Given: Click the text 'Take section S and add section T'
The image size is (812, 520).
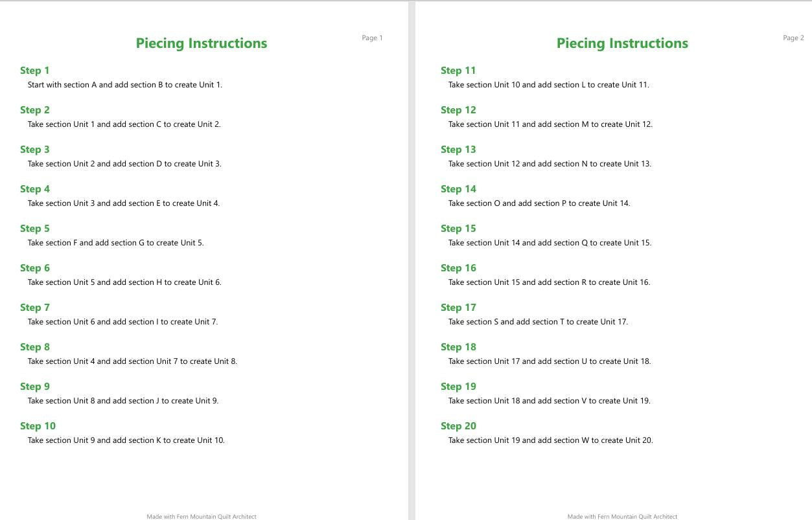Looking at the screenshot, I should (507, 322).
